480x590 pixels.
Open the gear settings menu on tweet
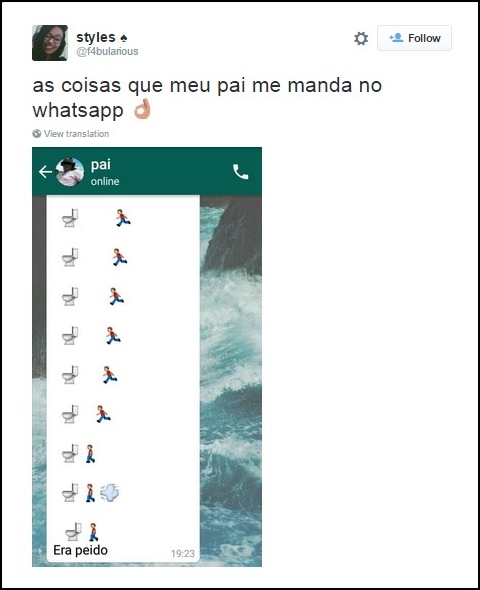coord(361,38)
